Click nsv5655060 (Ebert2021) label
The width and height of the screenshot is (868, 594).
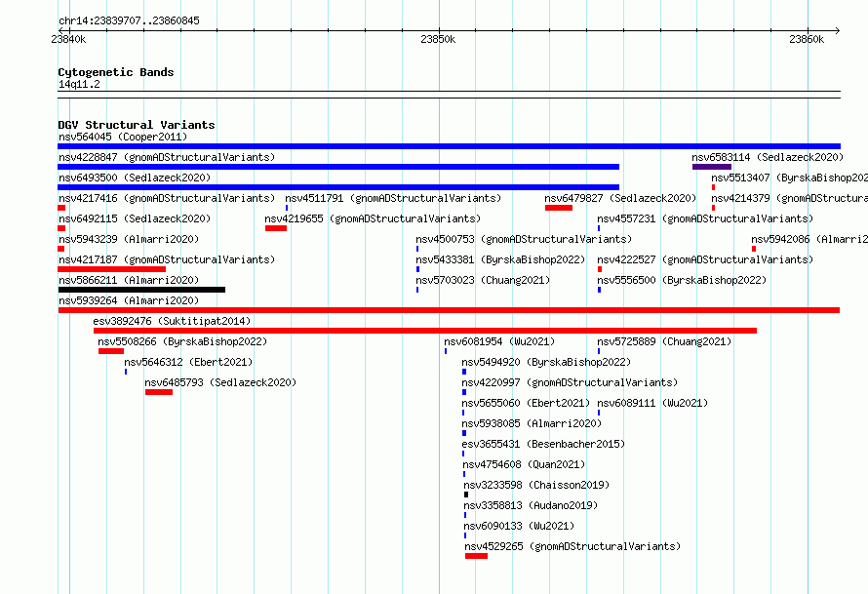coord(526,403)
